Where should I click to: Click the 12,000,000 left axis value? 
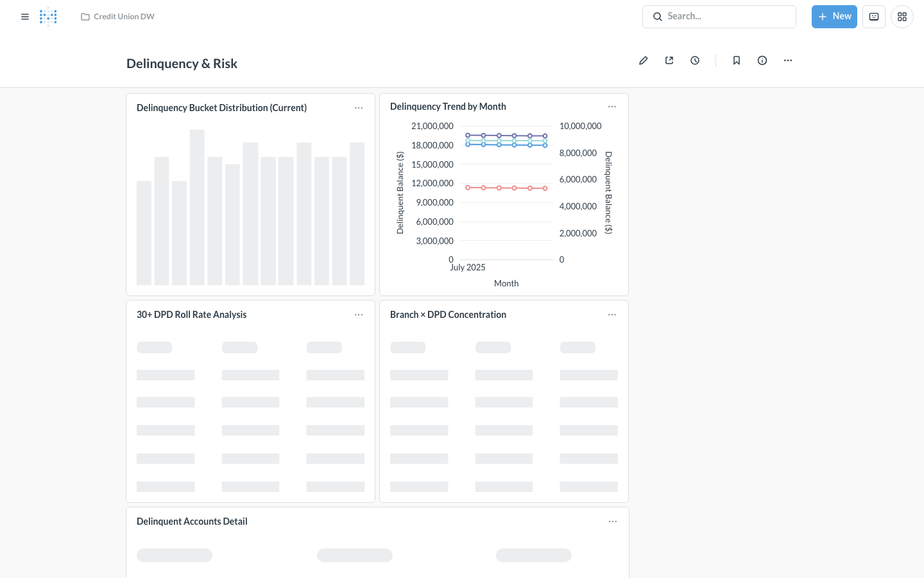[432, 184]
